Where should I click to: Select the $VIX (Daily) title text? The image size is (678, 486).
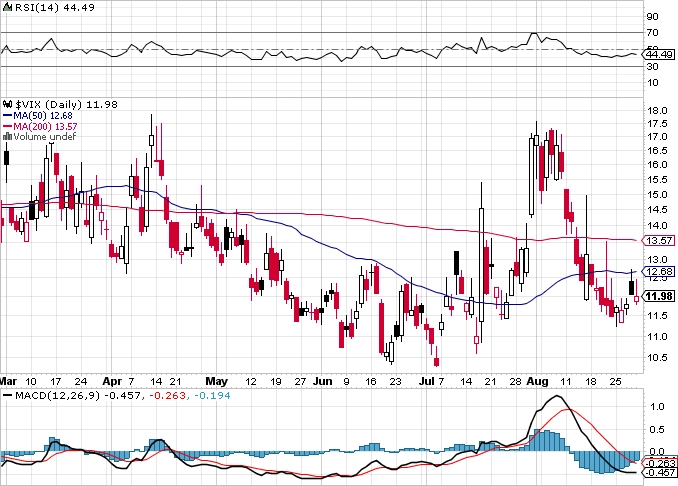point(48,104)
